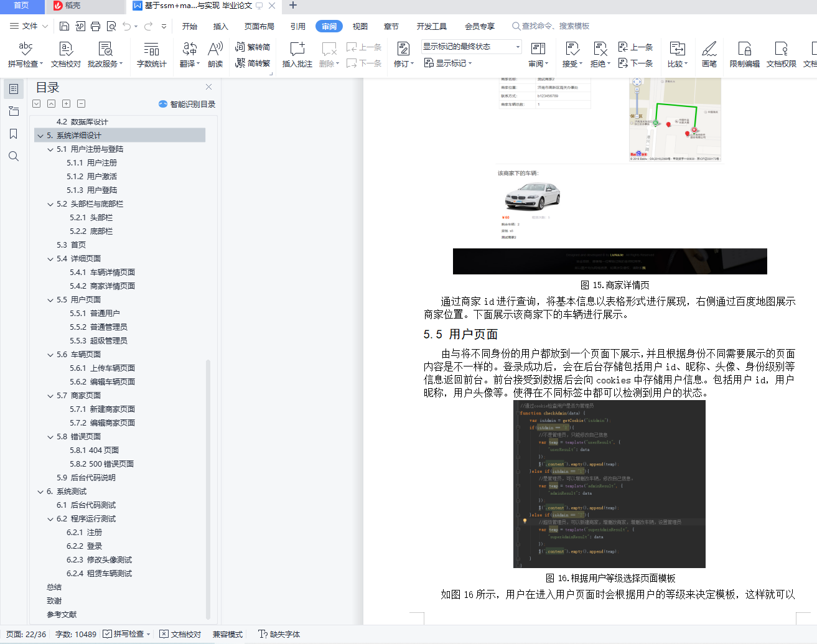Screen dimensions: 817x644
Task: Click 智能识别目录 smart outline button
Action: (x=187, y=104)
